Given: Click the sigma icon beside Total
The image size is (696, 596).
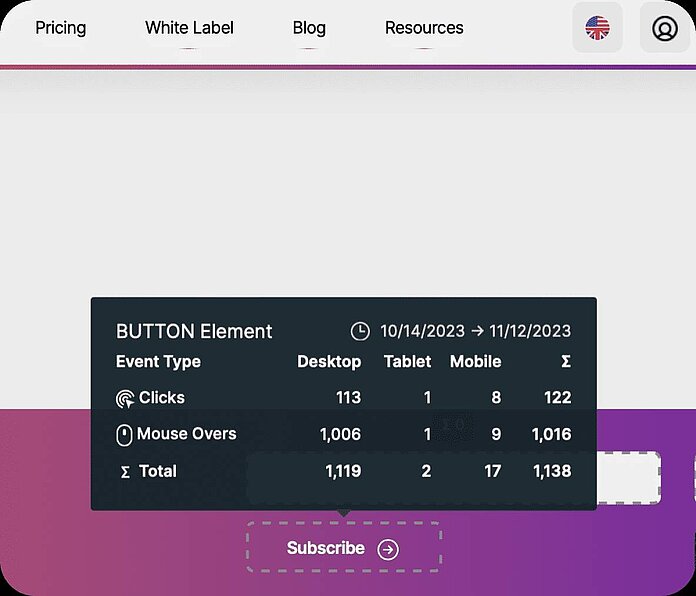Looking at the screenshot, I should [125, 472].
